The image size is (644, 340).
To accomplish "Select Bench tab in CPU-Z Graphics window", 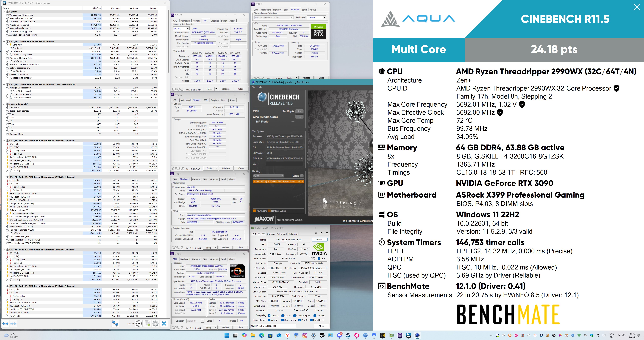I will tap(305, 10).
